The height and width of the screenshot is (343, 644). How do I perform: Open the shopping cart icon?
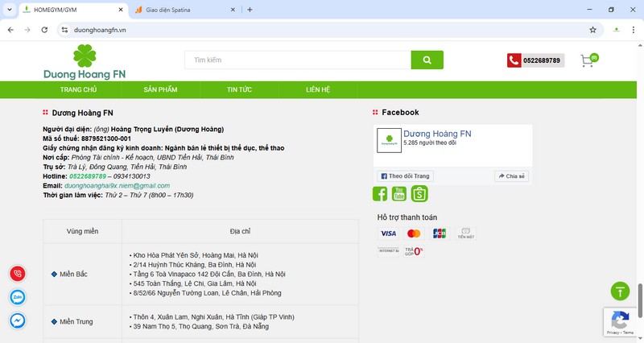[589, 60]
